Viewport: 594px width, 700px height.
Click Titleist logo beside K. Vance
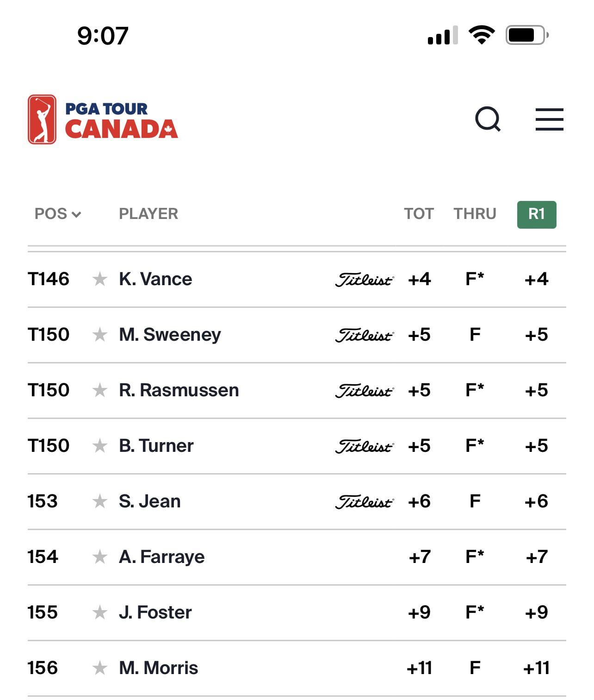coord(365,280)
